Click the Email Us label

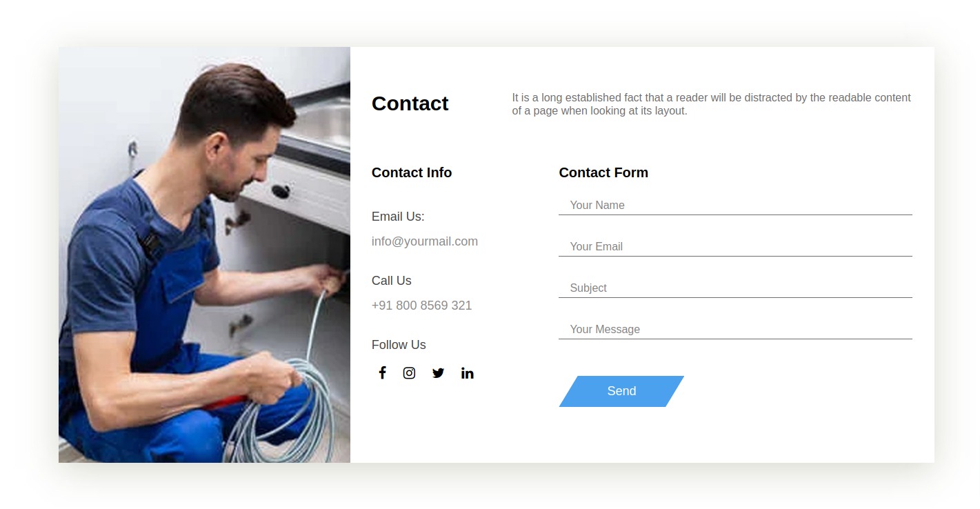click(x=398, y=217)
